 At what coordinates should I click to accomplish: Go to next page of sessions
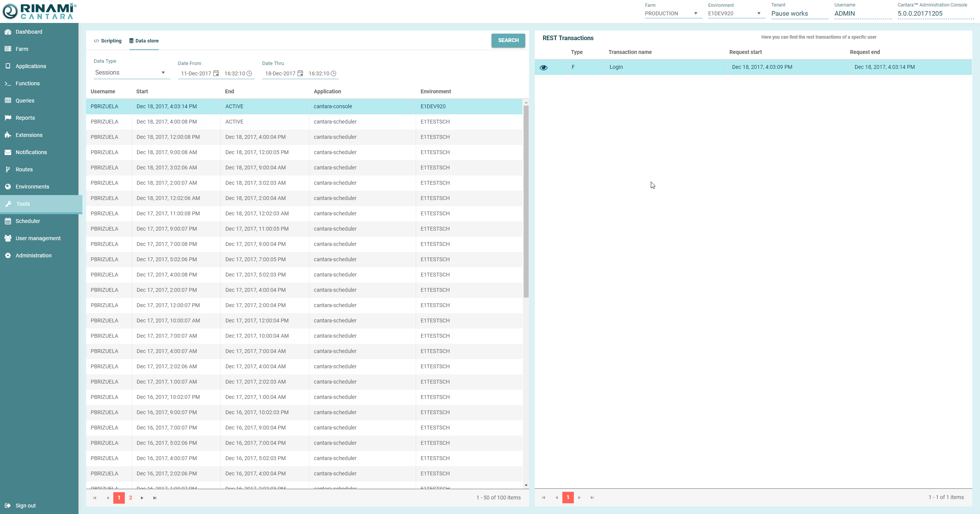(142, 498)
